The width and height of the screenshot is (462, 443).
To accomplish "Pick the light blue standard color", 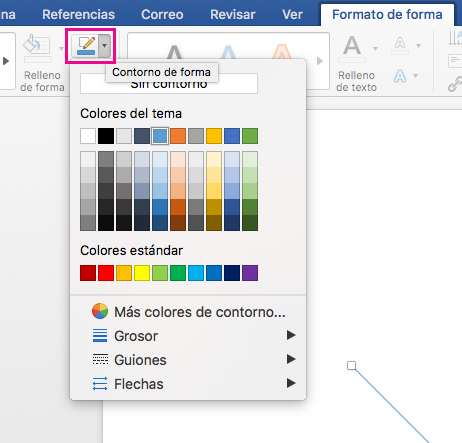I will point(196,273).
